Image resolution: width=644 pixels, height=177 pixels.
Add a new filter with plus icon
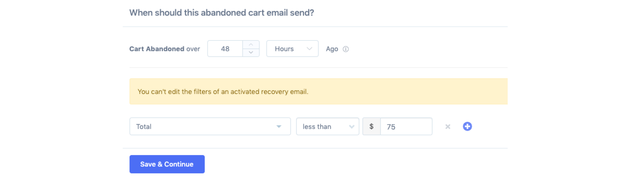click(467, 127)
